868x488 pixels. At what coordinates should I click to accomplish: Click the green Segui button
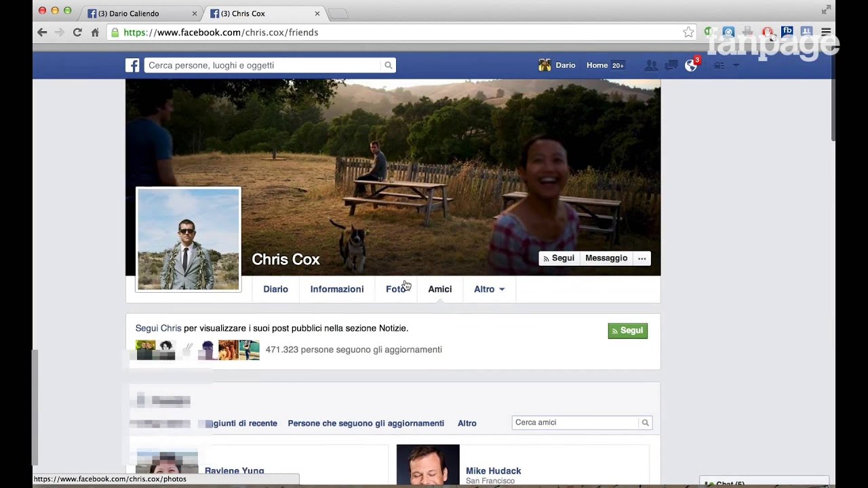pyautogui.click(x=628, y=331)
